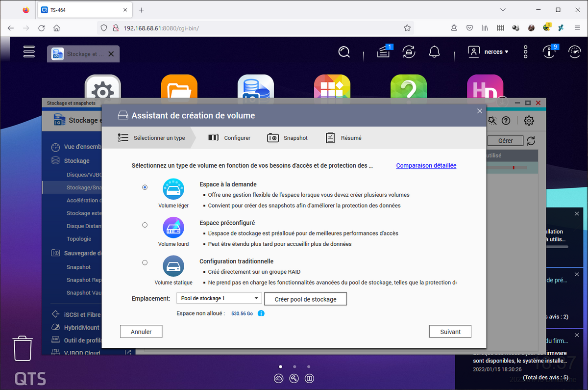The height and width of the screenshot is (390, 588).
Task: Click Créer pool de stockage button
Action: click(305, 299)
